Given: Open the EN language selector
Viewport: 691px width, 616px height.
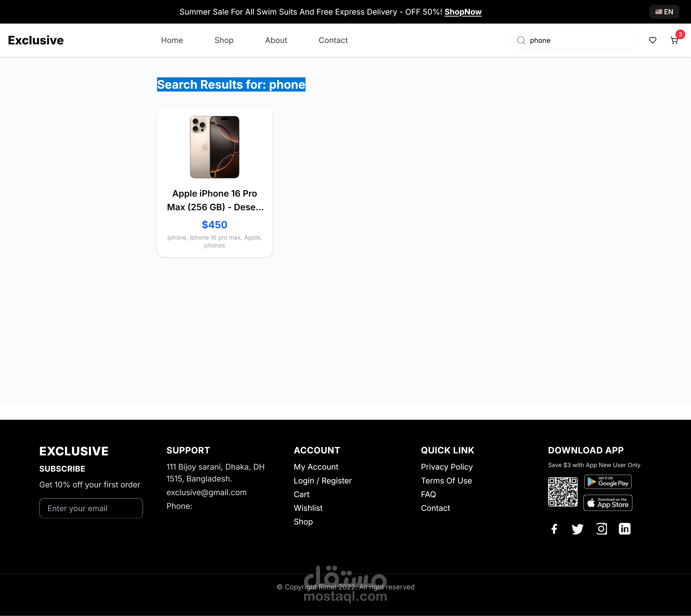Looking at the screenshot, I should pyautogui.click(x=664, y=12).
